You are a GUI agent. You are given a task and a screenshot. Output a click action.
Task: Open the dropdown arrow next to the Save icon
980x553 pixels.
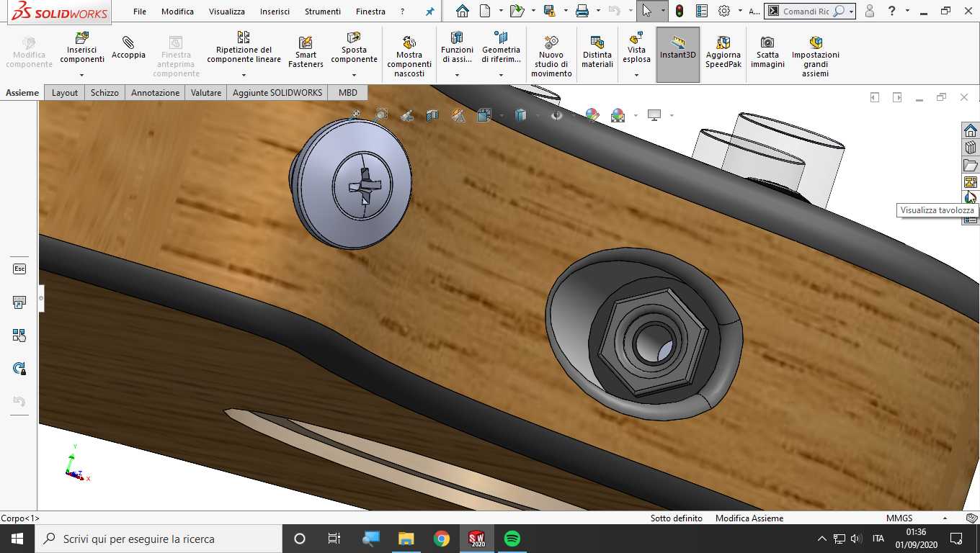coord(565,11)
